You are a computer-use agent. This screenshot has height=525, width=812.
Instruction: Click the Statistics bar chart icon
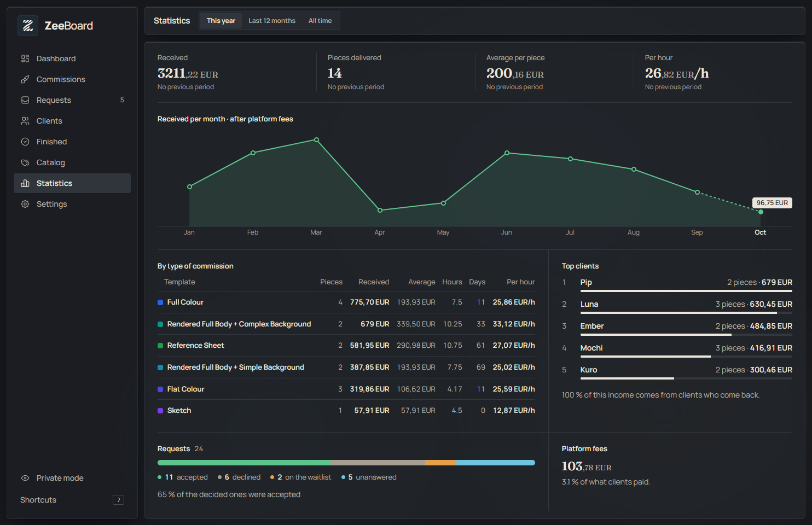(x=25, y=183)
